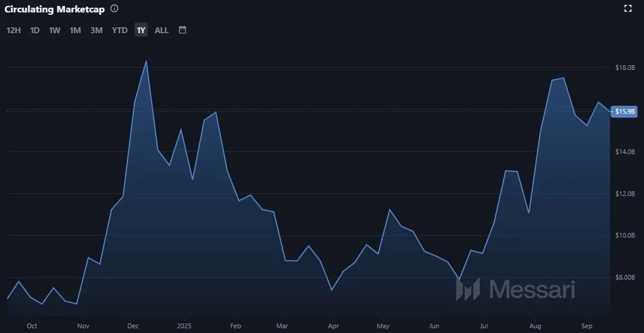The height and width of the screenshot is (333, 644).
Task: Click the Oct label on x-axis
Action: [x=31, y=326]
